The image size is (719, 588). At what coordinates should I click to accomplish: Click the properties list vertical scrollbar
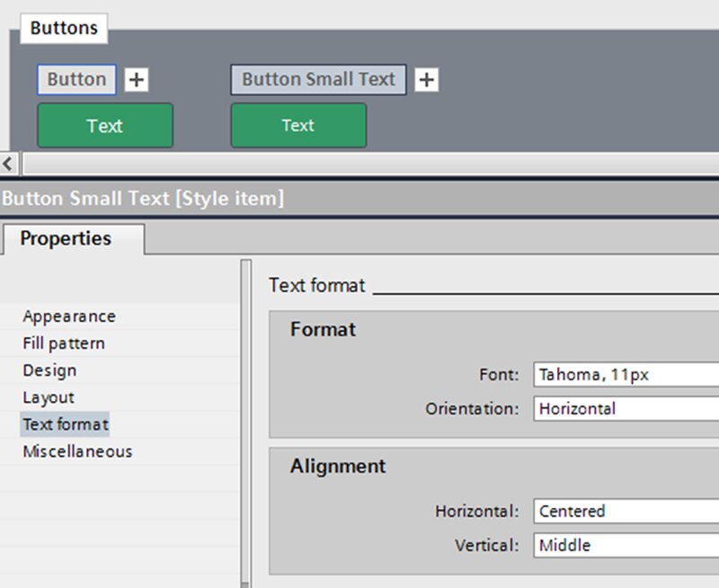coord(245,422)
